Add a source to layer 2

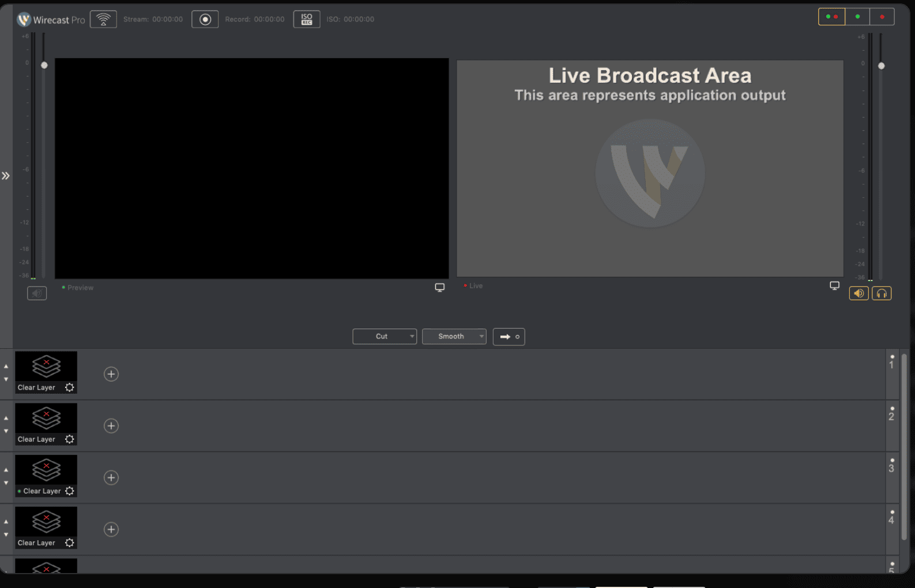pyautogui.click(x=111, y=426)
